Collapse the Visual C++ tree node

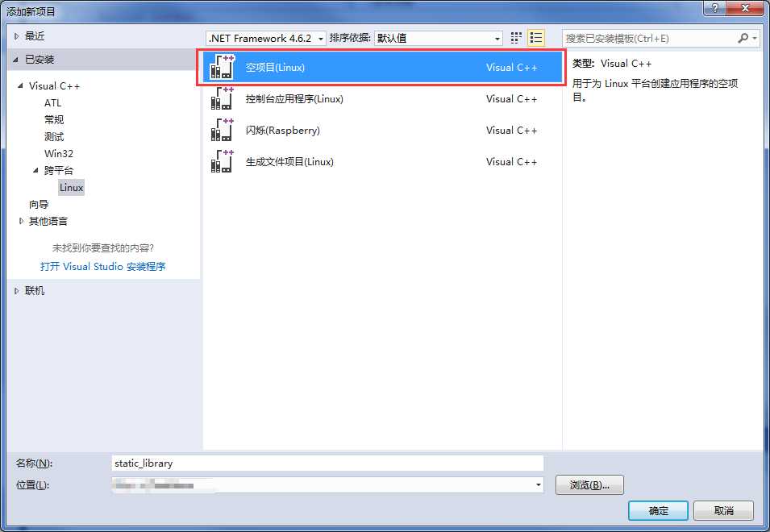(x=21, y=86)
